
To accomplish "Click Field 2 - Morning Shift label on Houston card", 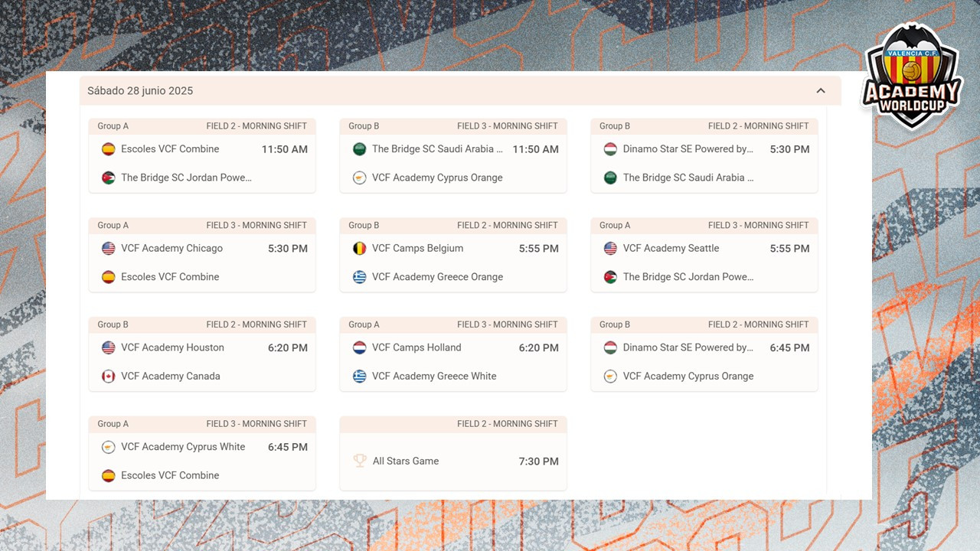I will [x=256, y=324].
